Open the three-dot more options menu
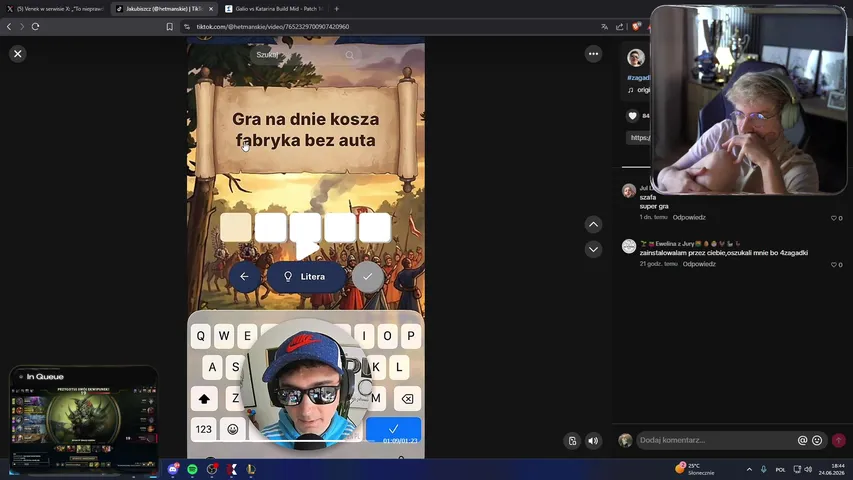Screen dimensions: 853x480 tap(594, 54)
